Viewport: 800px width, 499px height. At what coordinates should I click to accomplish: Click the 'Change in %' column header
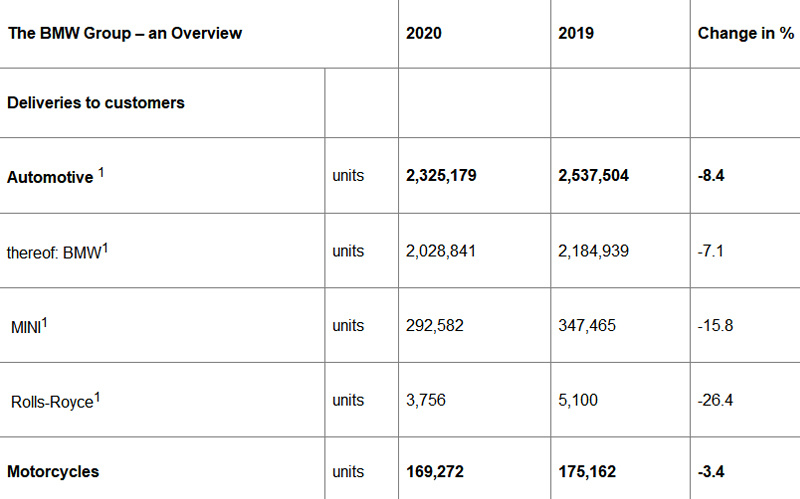(x=745, y=33)
